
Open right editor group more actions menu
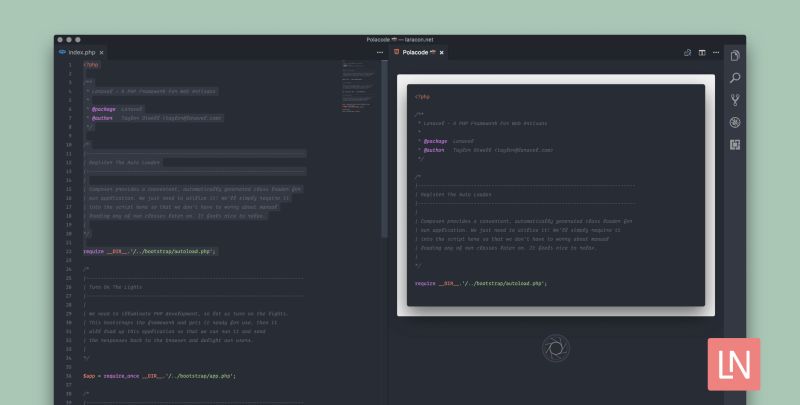(716, 53)
